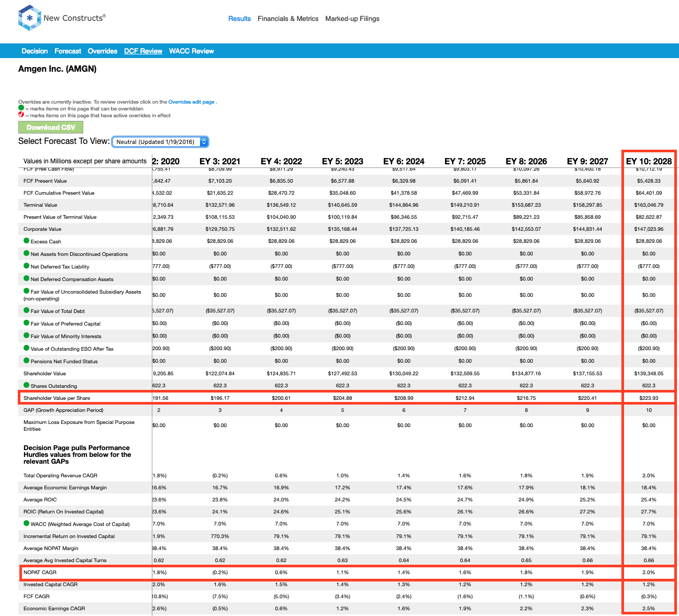The image size is (679, 616).
Task: Click the $223.93 shareholder value per share
Action: click(649, 398)
